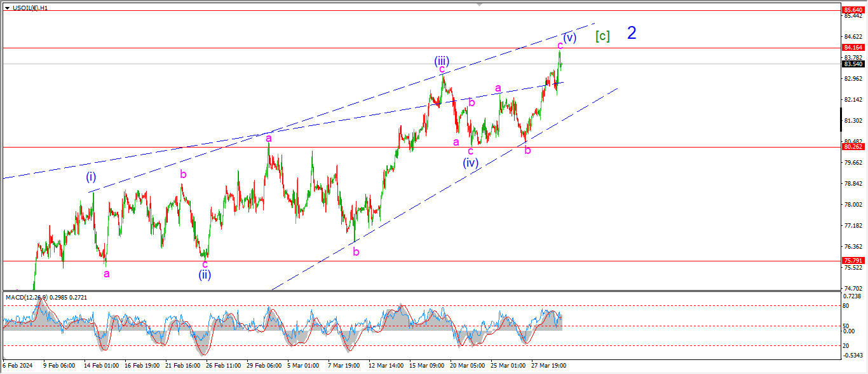Image resolution: width=868 pixels, height=374 pixels.
Task: Click the USOIL(€),H1 chart title
Action: click(31, 6)
